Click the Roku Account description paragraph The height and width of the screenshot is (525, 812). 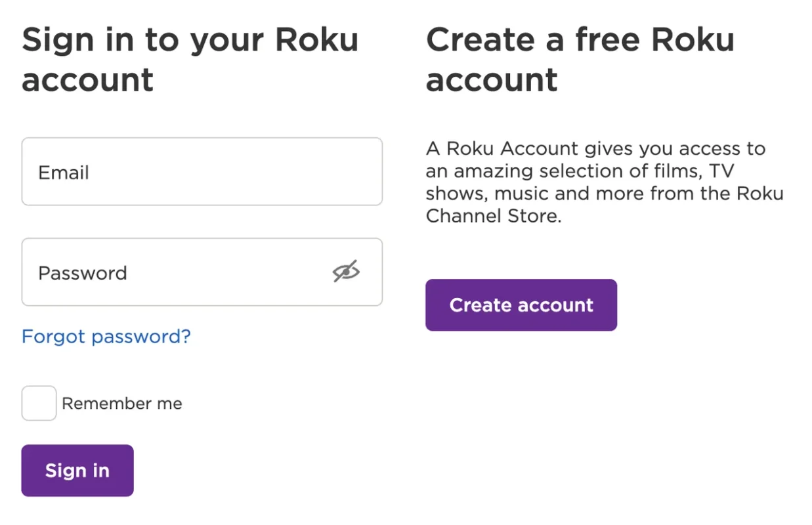coord(605,182)
